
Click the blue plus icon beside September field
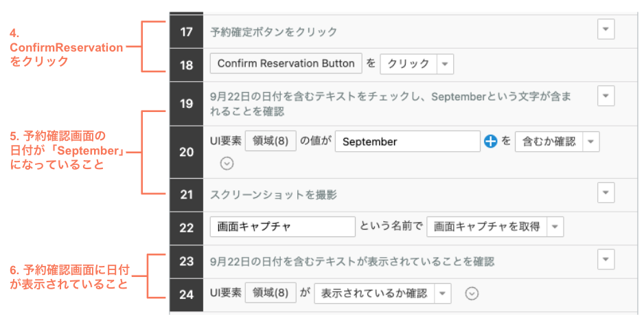pyautogui.click(x=490, y=142)
